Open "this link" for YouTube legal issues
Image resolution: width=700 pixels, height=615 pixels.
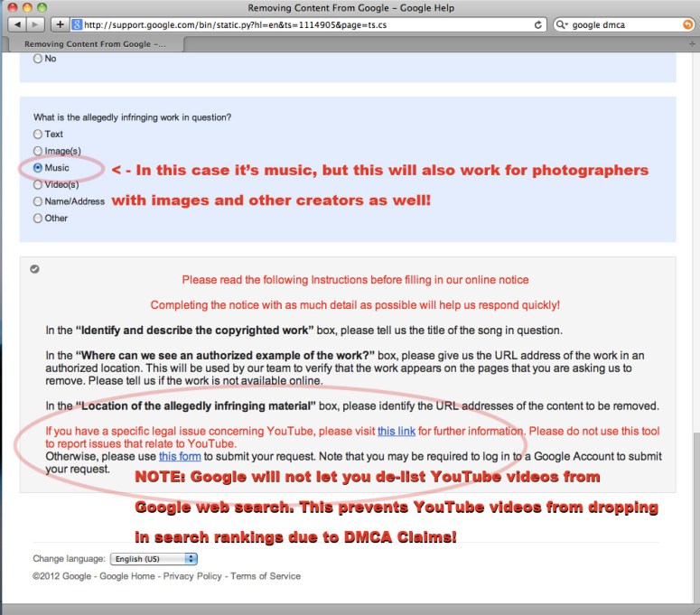pos(397,432)
